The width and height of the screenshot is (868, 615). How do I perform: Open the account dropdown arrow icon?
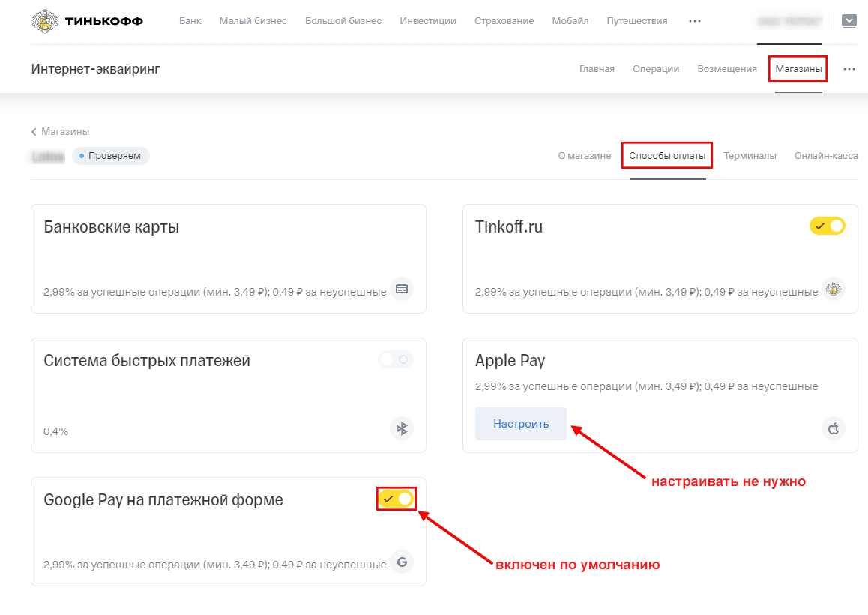[849, 21]
